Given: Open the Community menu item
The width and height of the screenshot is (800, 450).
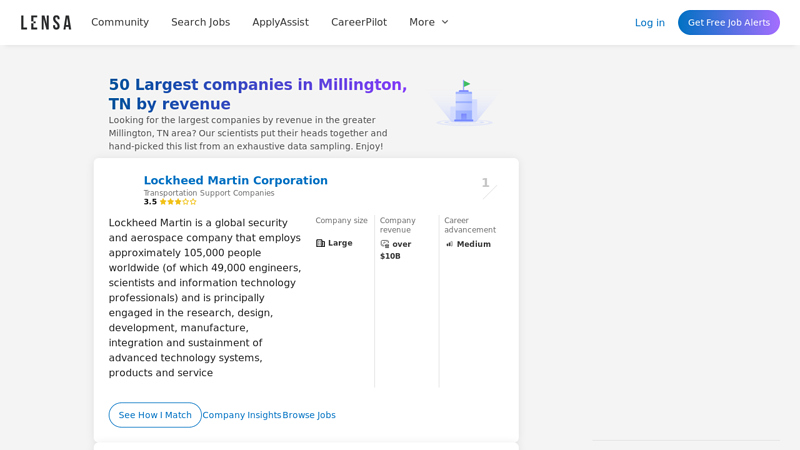Looking at the screenshot, I should point(120,22).
